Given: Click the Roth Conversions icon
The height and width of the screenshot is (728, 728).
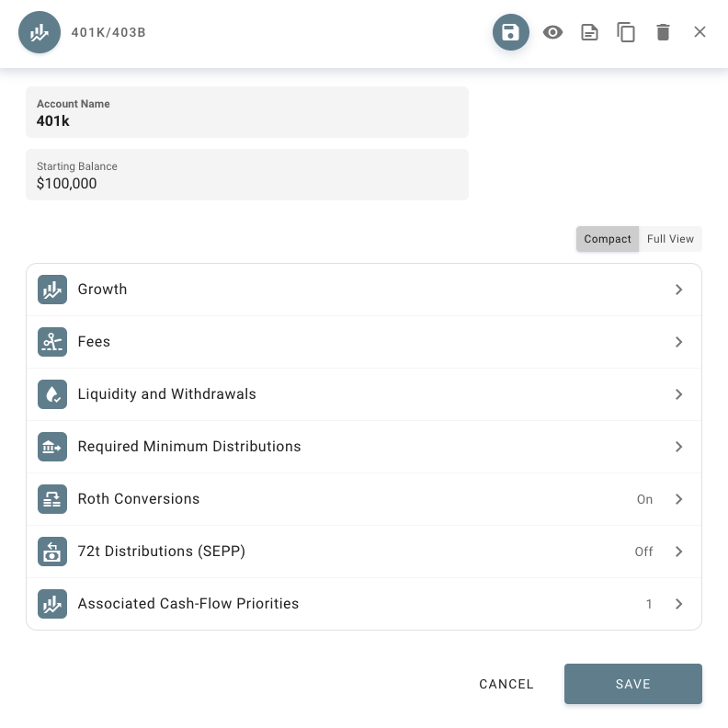Looking at the screenshot, I should [52, 499].
